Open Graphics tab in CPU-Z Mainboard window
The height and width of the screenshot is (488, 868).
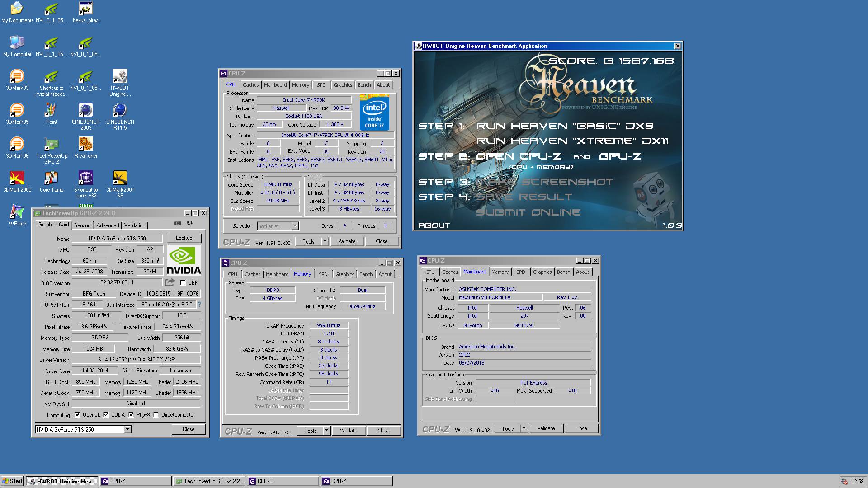542,272
